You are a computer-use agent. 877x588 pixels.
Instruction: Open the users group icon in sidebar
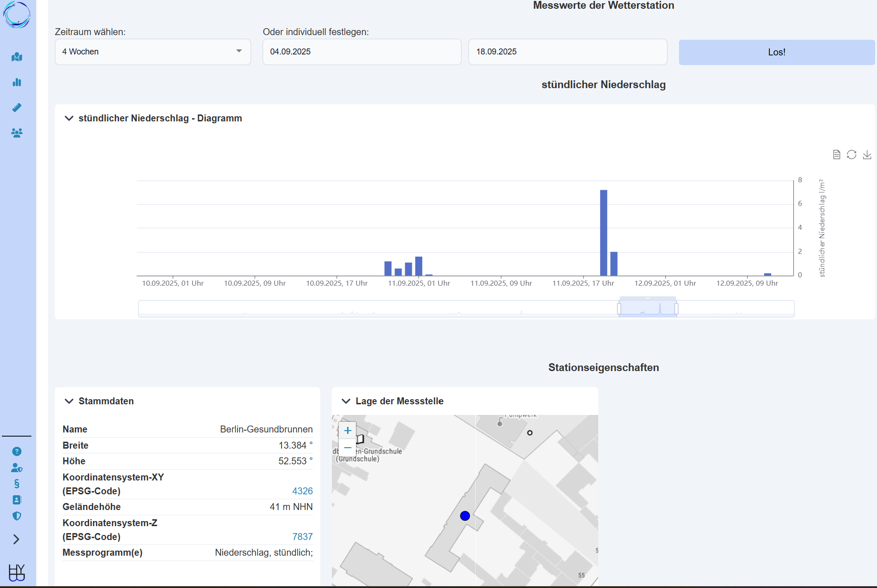[17, 133]
